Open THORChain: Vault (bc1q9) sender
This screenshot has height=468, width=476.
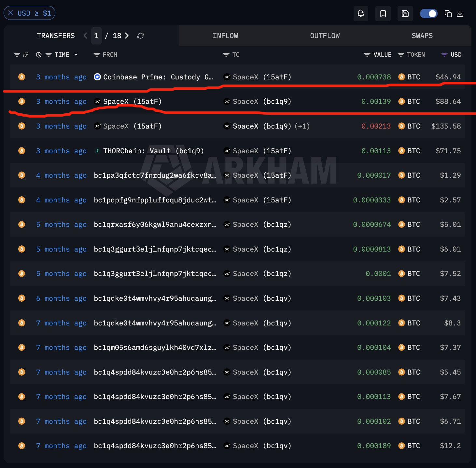pos(153,151)
